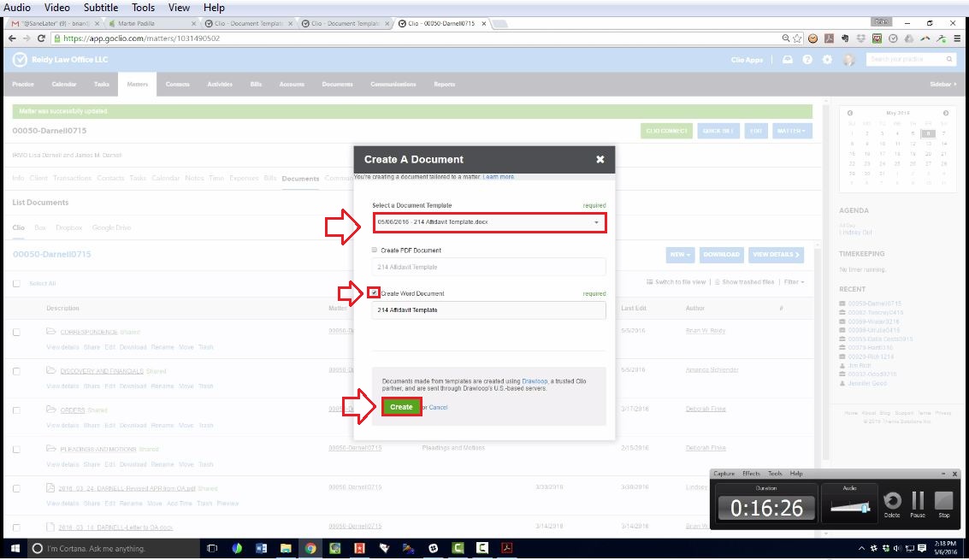
Task: Open the settings gear icon
Action: coord(827,60)
